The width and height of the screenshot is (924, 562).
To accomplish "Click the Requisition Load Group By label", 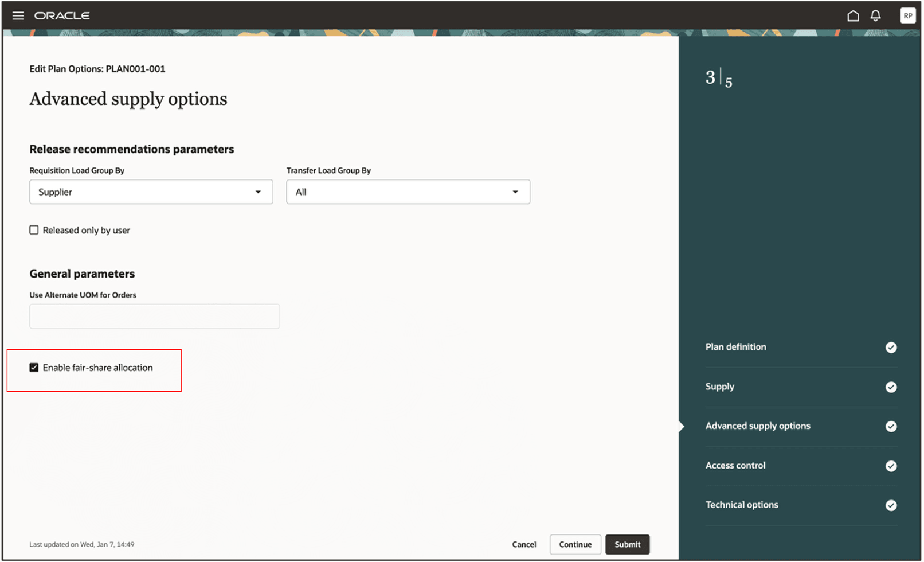I will point(77,170).
